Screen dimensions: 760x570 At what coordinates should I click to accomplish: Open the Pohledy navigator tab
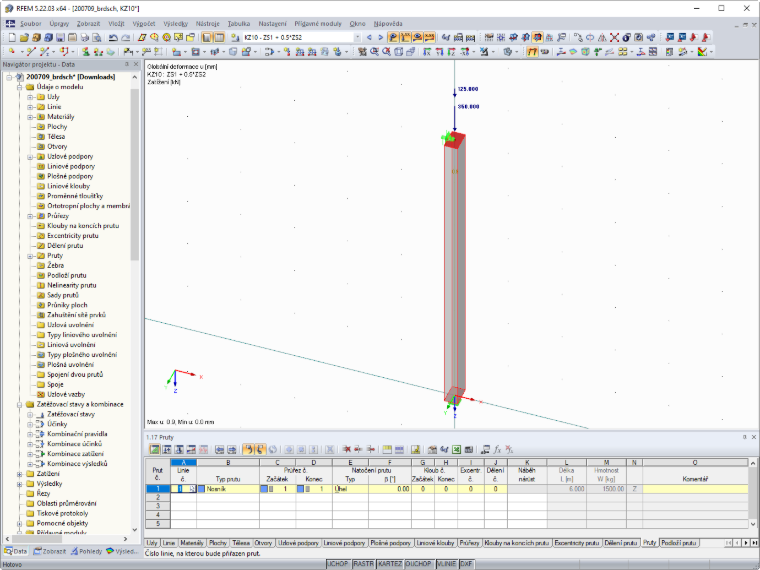[x=86, y=551]
